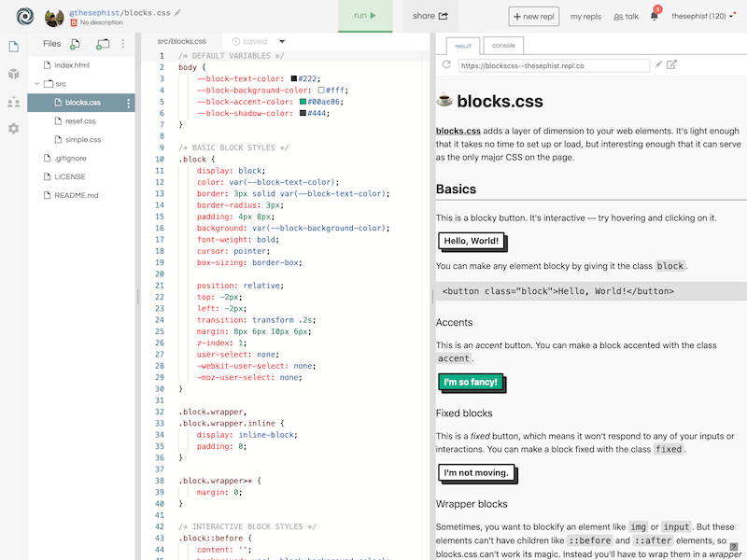This screenshot has width=747, height=560.
Task: Click the #444 color swatch
Action: 303,113
